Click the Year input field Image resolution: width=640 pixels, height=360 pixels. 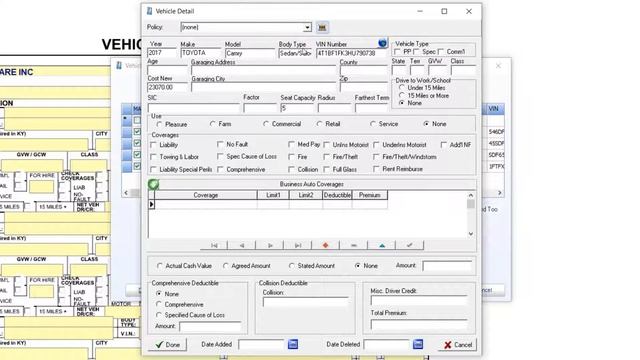point(162,53)
